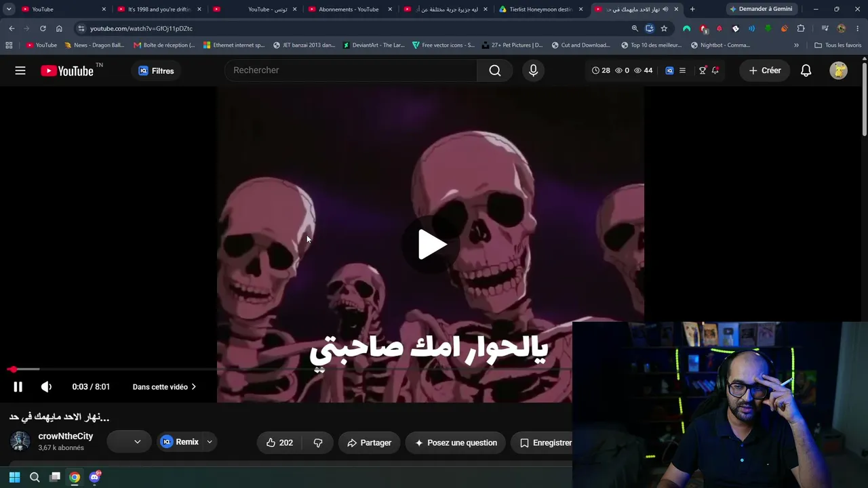
Task: Expand the Remix dropdown arrow
Action: pyautogui.click(x=210, y=443)
